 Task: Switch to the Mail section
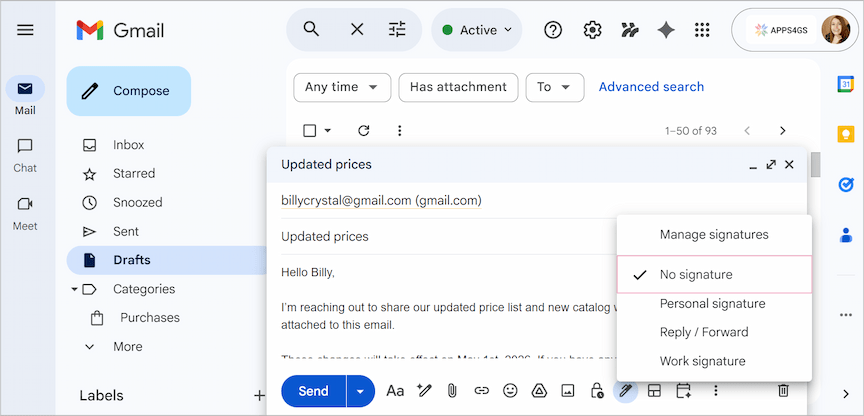(25, 95)
